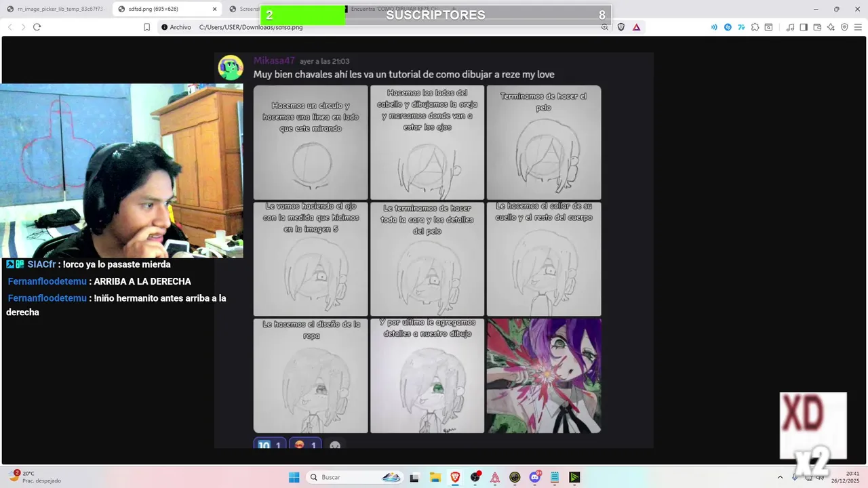Open the colored purple-hair Reze artwork
This screenshot has height=488, width=868.
point(544,375)
